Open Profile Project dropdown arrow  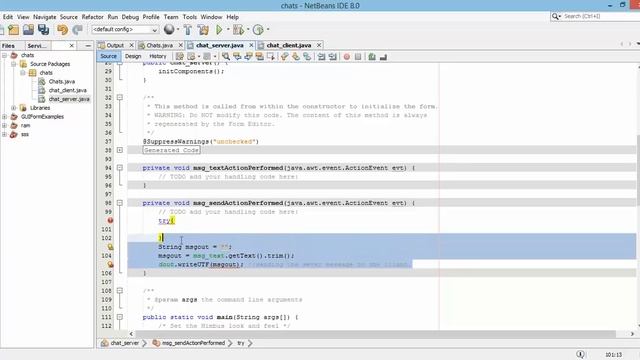click(x=268, y=29)
